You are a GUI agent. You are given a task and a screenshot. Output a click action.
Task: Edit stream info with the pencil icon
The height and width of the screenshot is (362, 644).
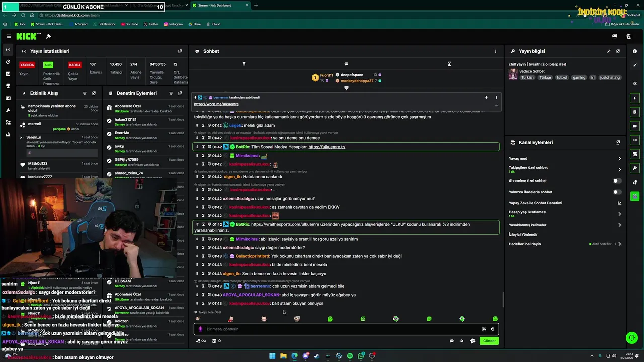(x=609, y=51)
